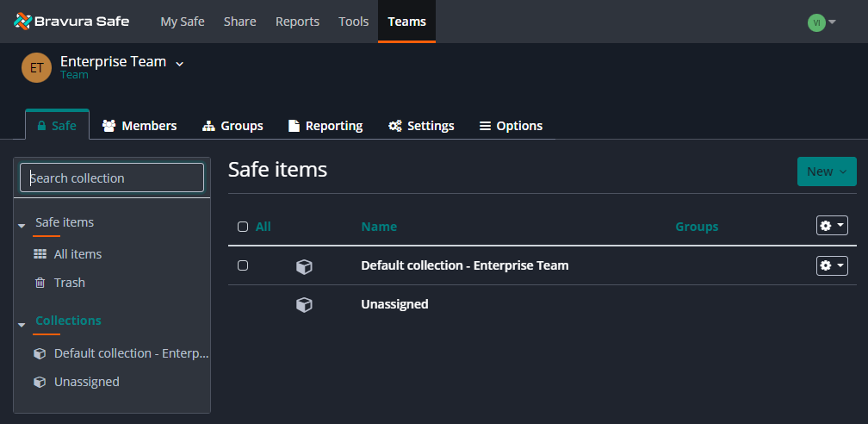This screenshot has width=868, height=424.
Task: Select Teams in top navigation
Action: 406,22
